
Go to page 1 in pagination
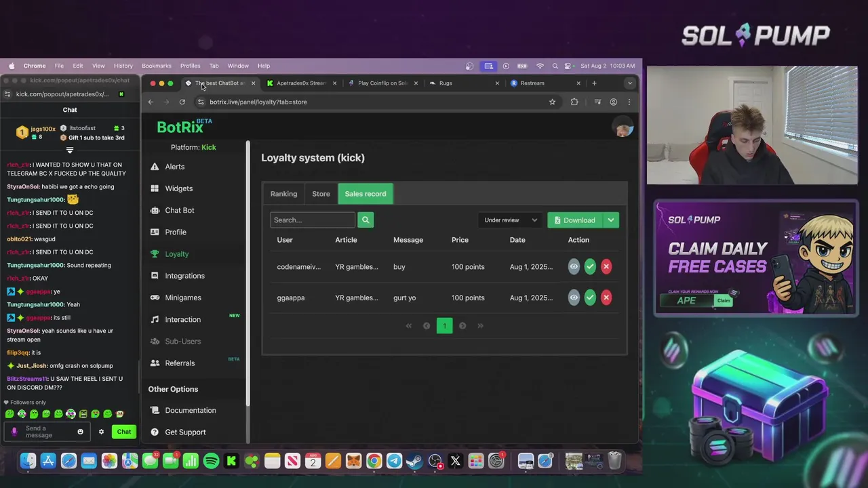[444, 326]
